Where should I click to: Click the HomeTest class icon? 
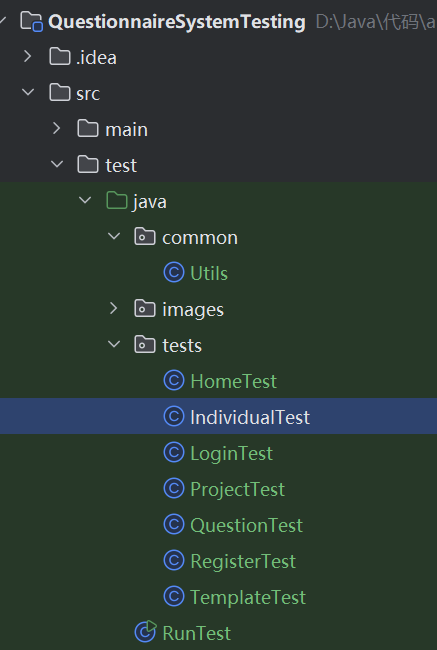point(174,381)
